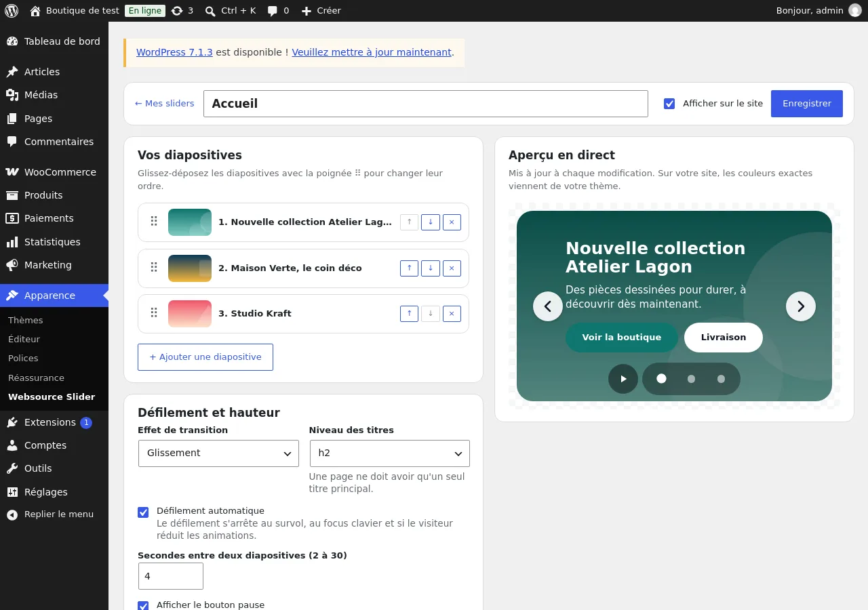
Task: Click Voir la boutique preview button
Action: (x=622, y=338)
